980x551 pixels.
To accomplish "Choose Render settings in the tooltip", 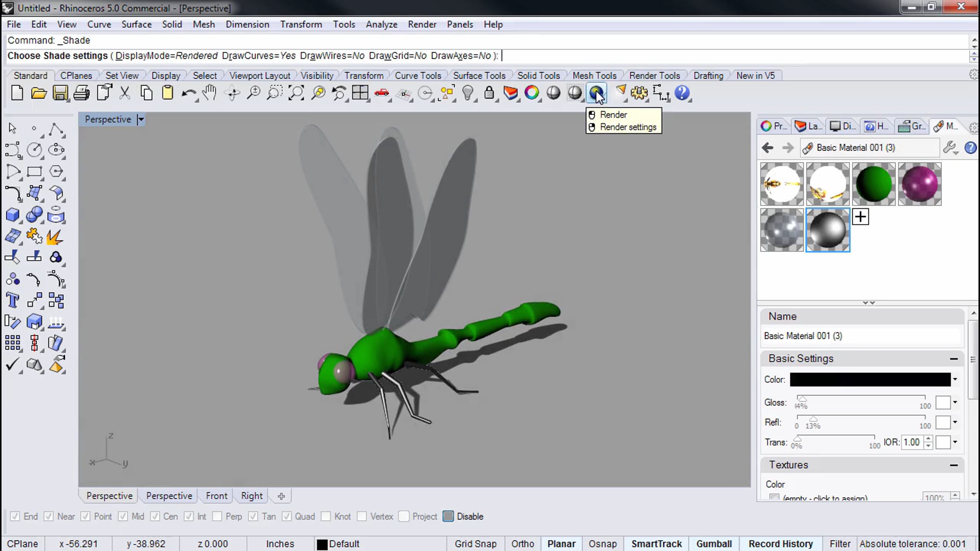I will click(628, 127).
